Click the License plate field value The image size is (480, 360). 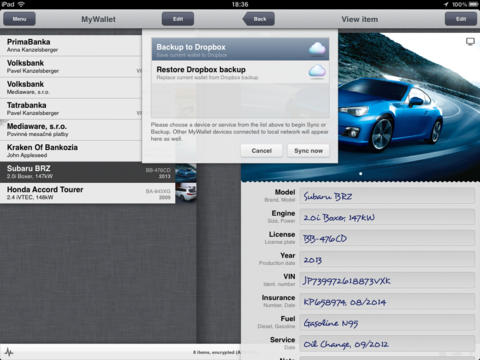click(x=387, y=238)
